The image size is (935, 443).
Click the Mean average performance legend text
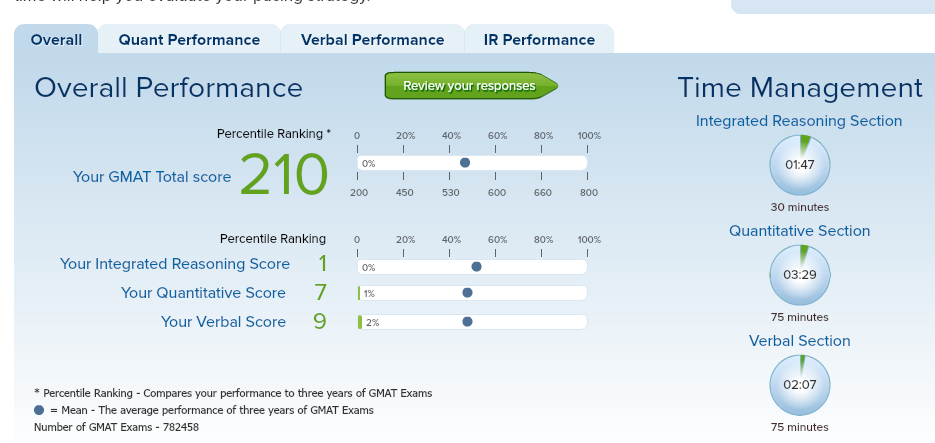pos(212,410)
